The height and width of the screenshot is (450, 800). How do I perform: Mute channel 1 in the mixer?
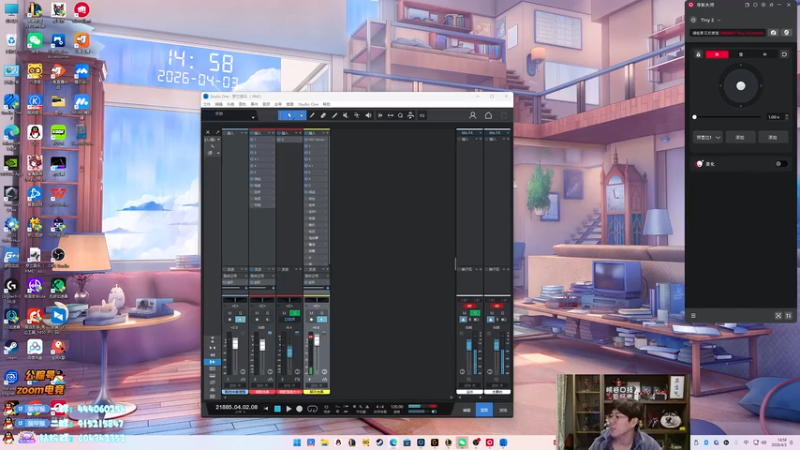(230, 313)
